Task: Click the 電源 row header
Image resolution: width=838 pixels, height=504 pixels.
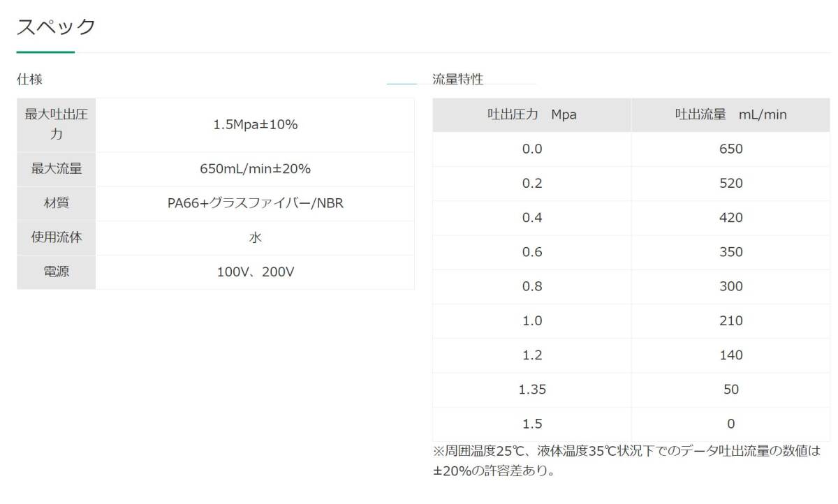Action: [55, 272]
